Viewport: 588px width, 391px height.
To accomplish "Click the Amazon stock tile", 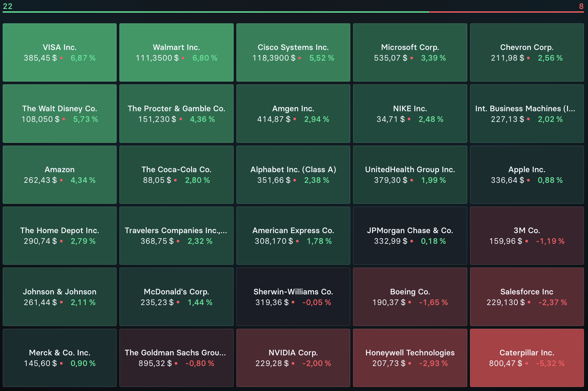I will (x=60, y=175).
